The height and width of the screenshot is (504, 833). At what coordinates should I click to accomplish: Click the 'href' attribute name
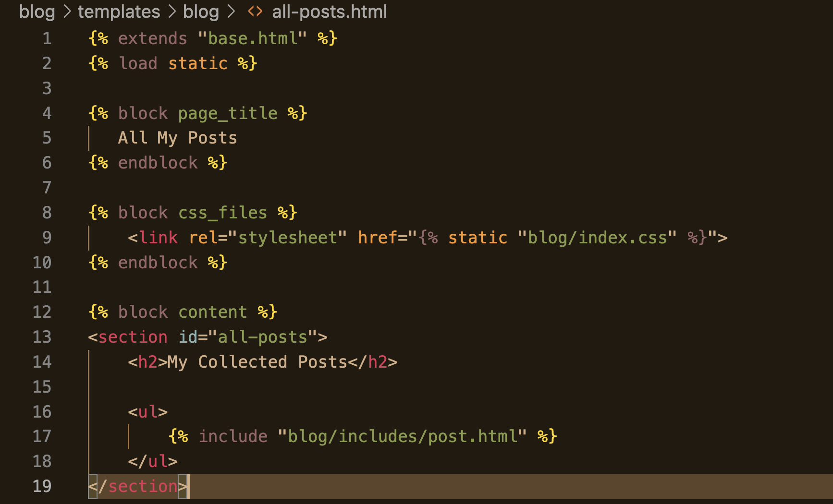[x=377, y=238]
